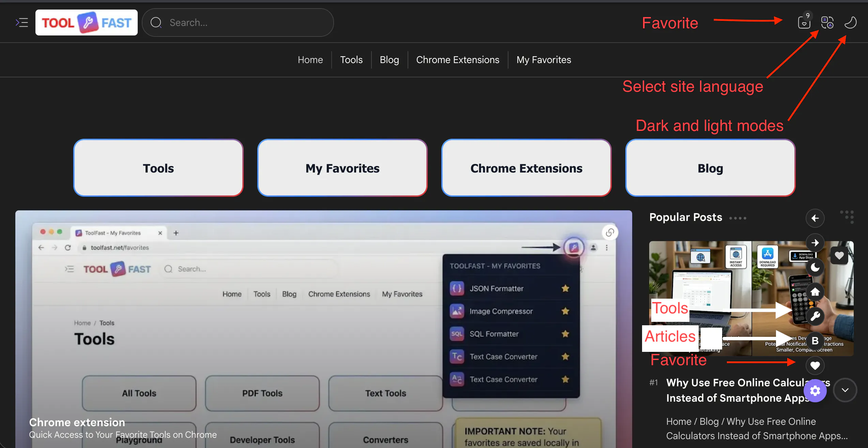This screenshot has height=448, width=868.
Task: Open tools via the floating wrench button
Action: click(x=815, y=316)
